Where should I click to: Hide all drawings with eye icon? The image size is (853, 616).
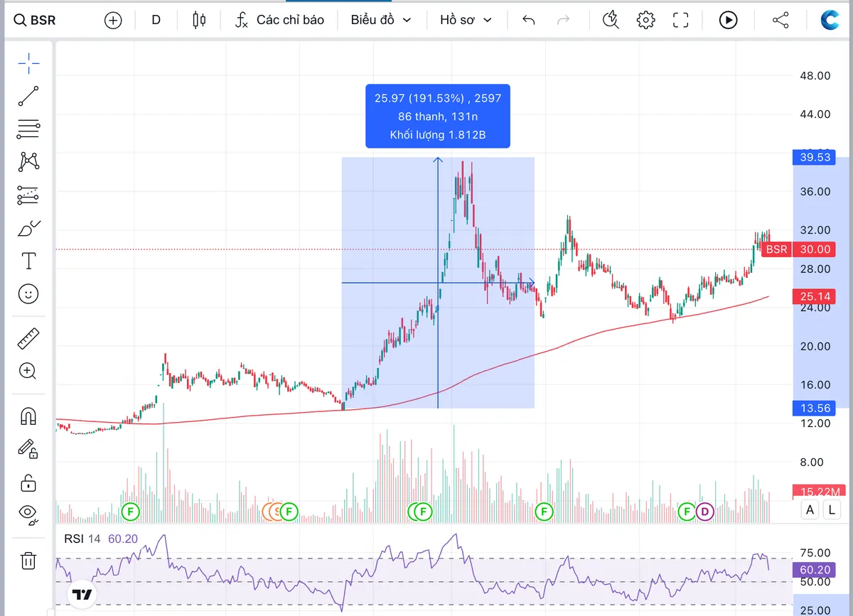tap(28, 514)
